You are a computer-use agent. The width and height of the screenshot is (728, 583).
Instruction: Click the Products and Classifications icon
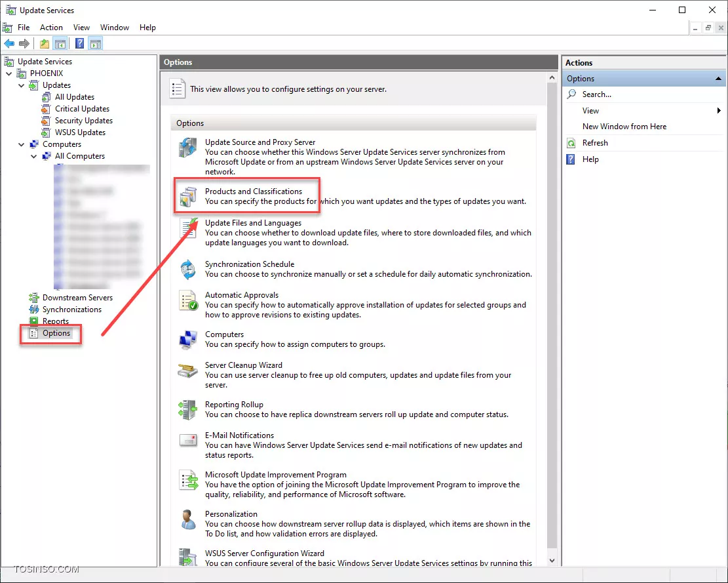[188, 197]
